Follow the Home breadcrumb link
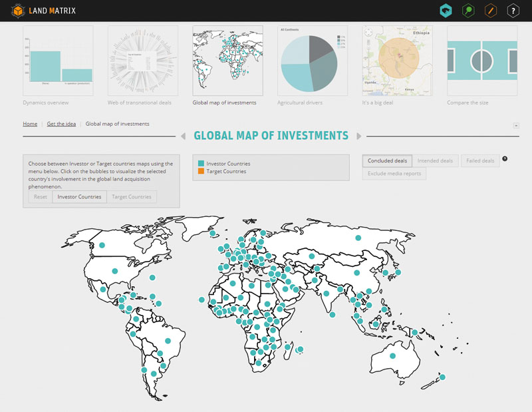The width and height of the screenshot is (532, 412). pos(30,124)
